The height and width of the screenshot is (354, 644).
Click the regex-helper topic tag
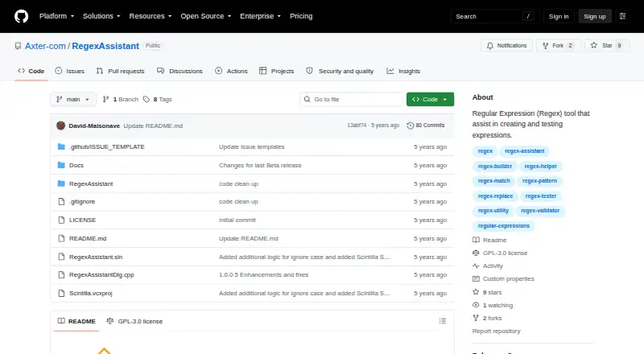pos(541,167)
